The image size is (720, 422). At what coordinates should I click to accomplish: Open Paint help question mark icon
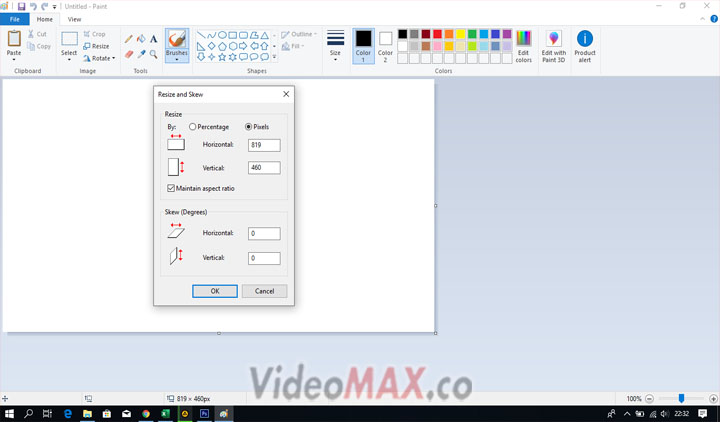click(714, 19)
